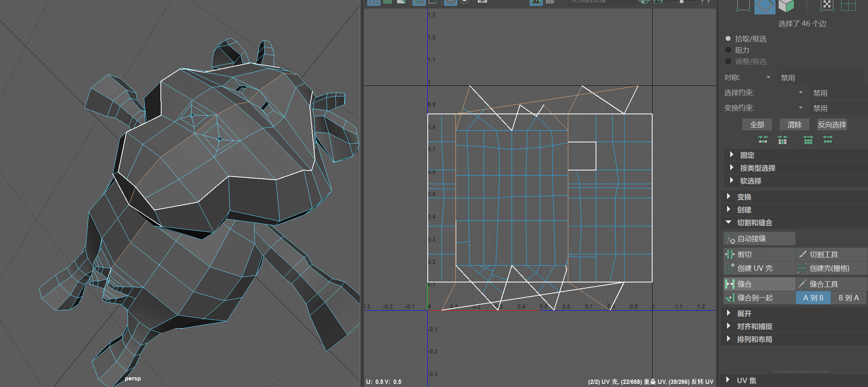Click the 缝合 sew button
868x387 pixels.
759,284
